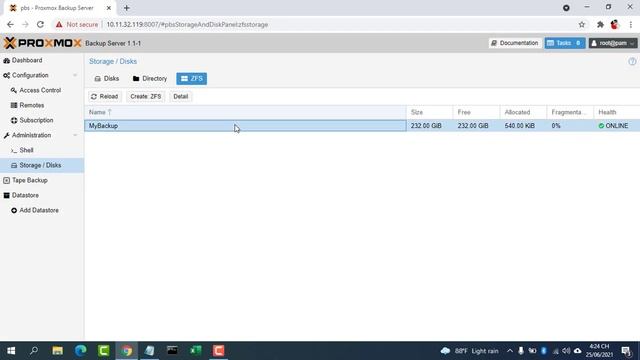640x360 pixels.
Task: Open the terminal window taskbar icon
Action: tap(172, 351)
